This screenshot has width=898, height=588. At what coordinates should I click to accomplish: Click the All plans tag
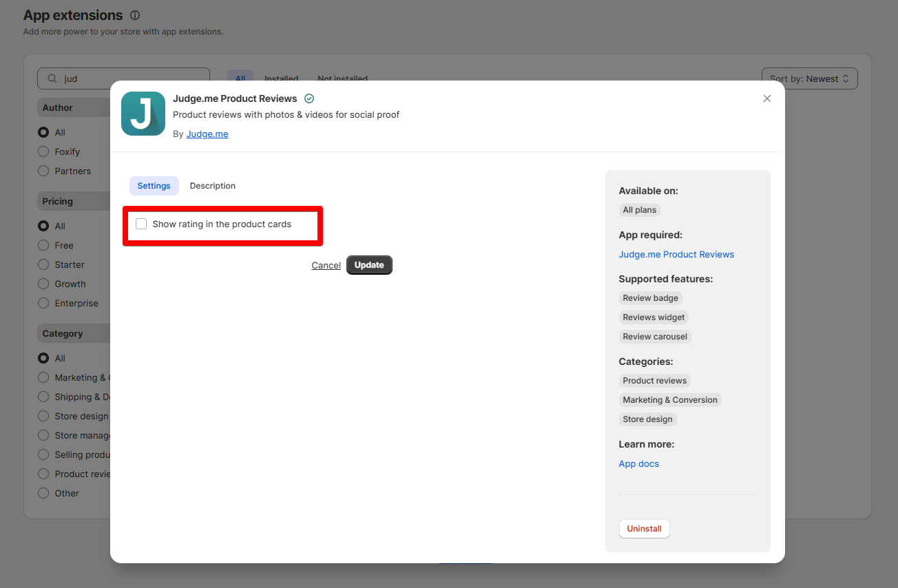pyautogui.click(x=640, y=210)
